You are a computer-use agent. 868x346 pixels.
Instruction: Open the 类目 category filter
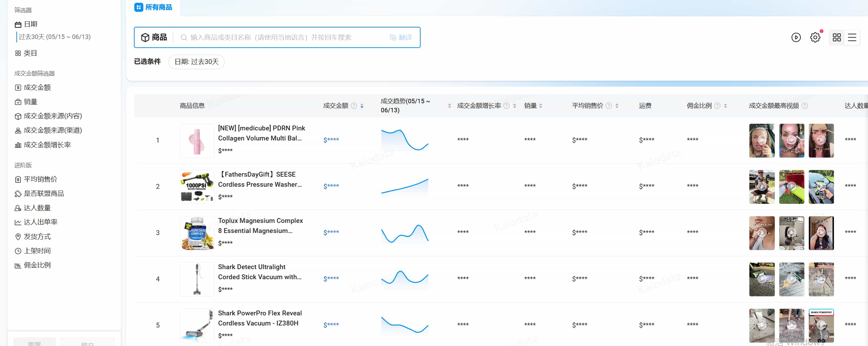(x=26, y=53)
